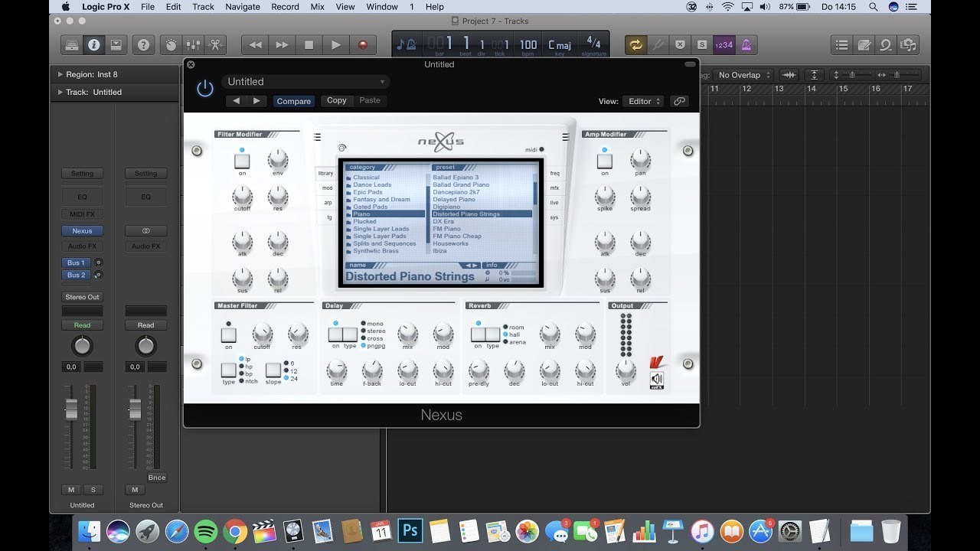Open the Loop Browser icon
This screenshot has width=980, height=551.
pyautogui.click(x=886, y=44)
